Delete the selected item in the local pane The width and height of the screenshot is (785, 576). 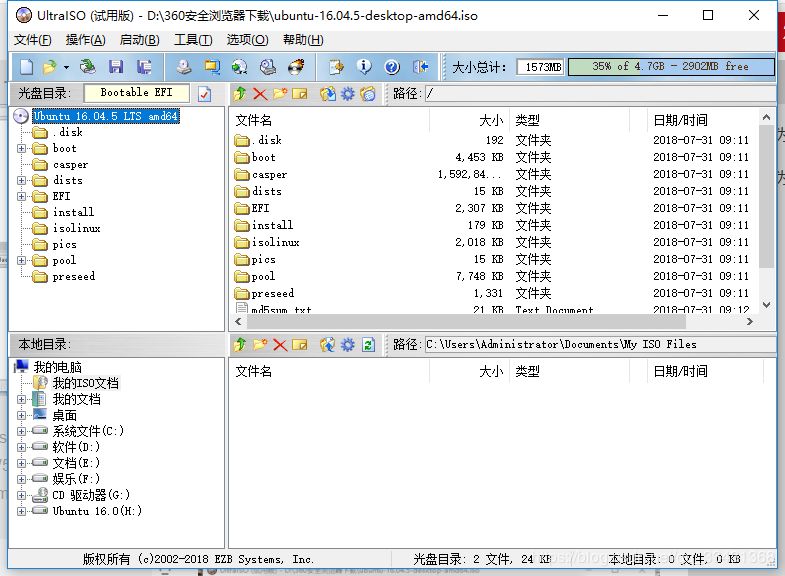click(280, 344)
